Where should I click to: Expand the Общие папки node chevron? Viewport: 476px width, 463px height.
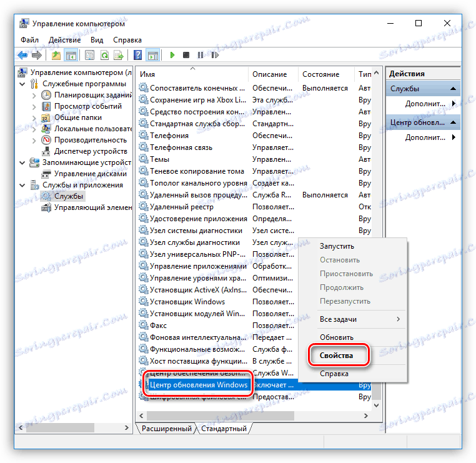pos(34,118)
